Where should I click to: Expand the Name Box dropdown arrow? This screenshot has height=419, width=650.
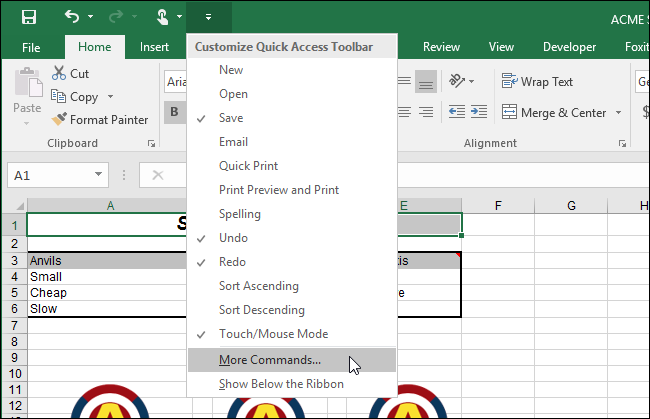pyautogui.click(x=98, y=174)
